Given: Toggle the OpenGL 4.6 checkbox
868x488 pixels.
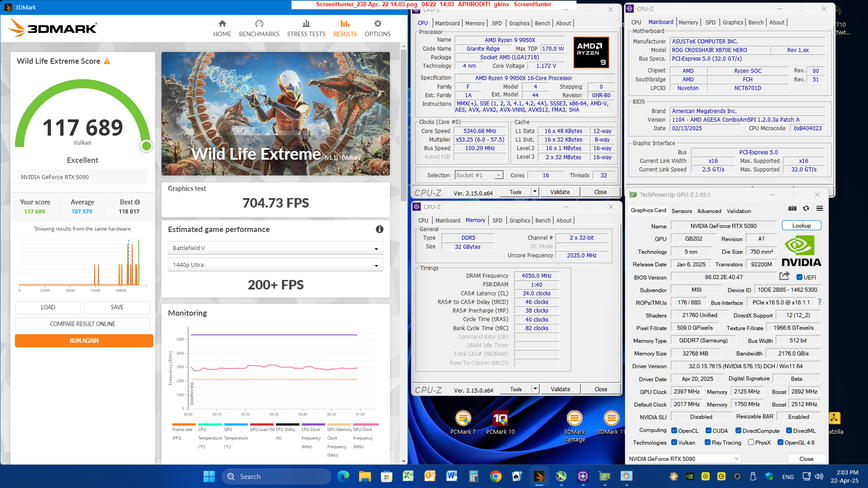Looking at the screenshot, I should point(780,442).
